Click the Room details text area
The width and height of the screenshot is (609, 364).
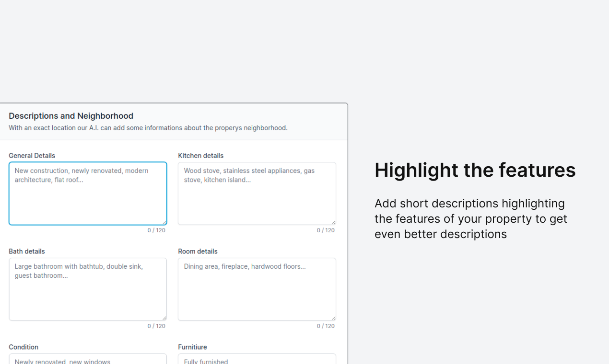257,289
